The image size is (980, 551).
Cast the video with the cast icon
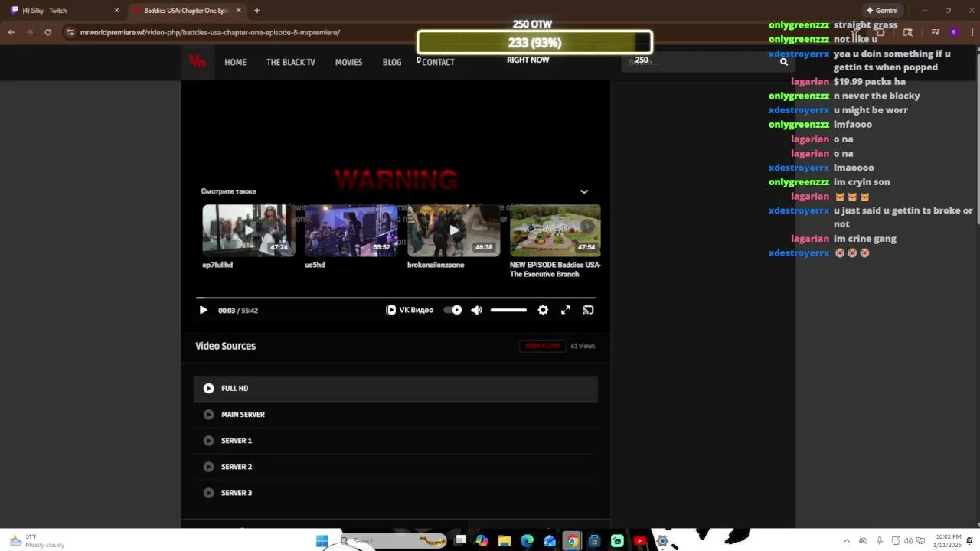pyautogui.click(x=588, y=310)
